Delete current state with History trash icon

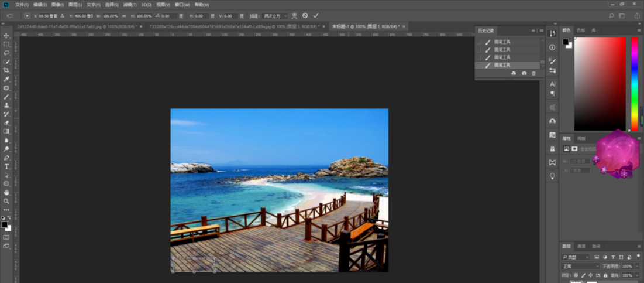point(533,73)
